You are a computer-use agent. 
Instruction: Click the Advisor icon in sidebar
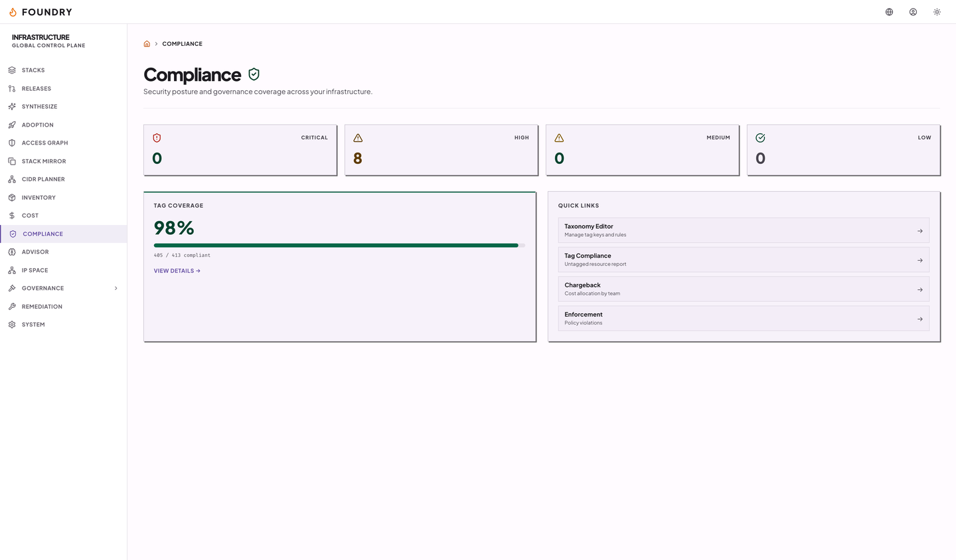[12, 252]
